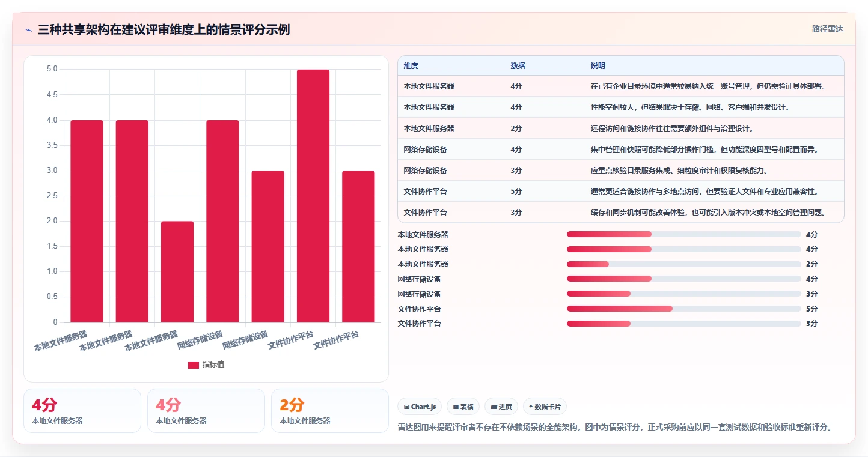Open the dark red 4分 data card
868x457 pixels.
pos(82,411)
